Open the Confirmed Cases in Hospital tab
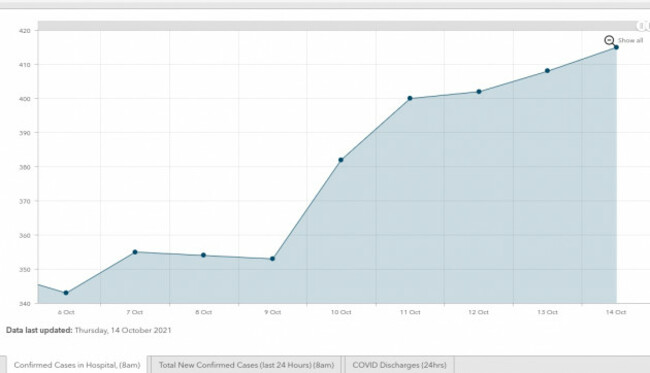 (x=77, y=365)
